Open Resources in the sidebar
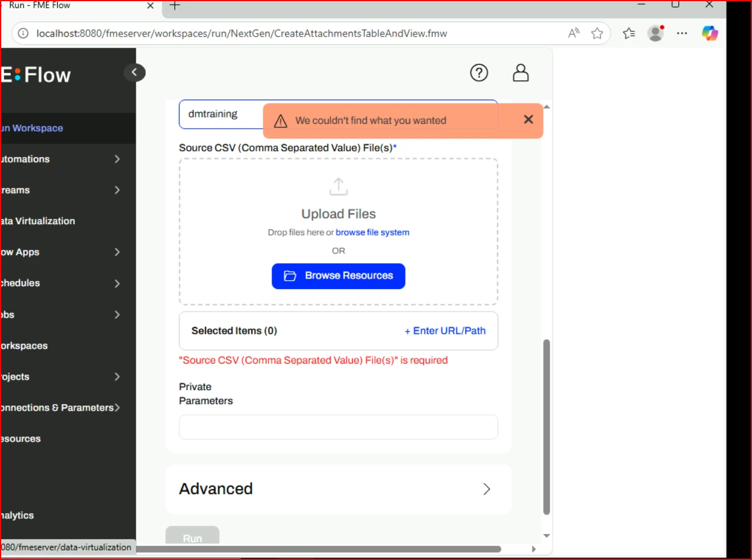 click(x=20, y=439)
